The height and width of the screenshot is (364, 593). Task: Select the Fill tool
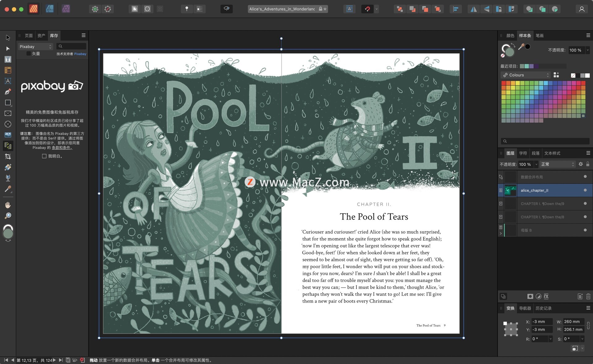[x=8, y=167]
